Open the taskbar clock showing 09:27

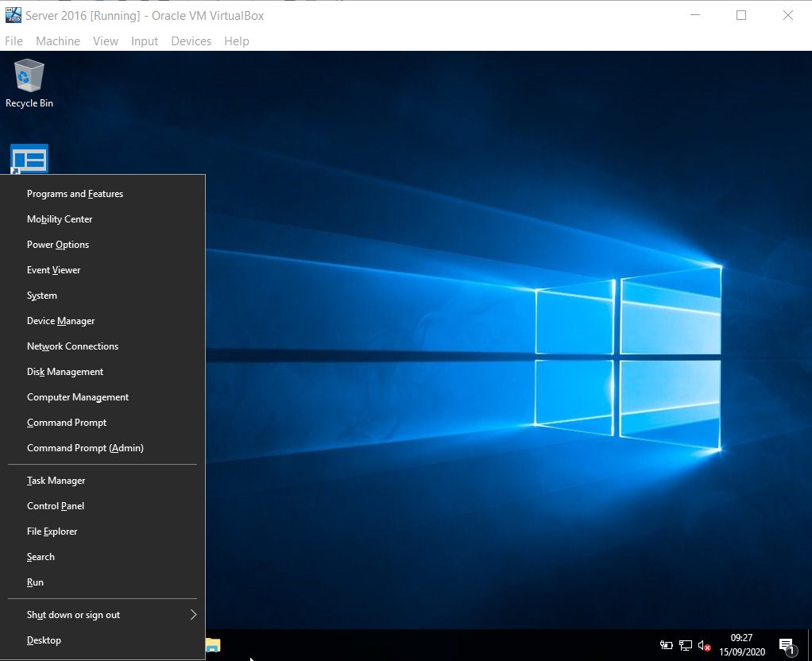[741, 645]
